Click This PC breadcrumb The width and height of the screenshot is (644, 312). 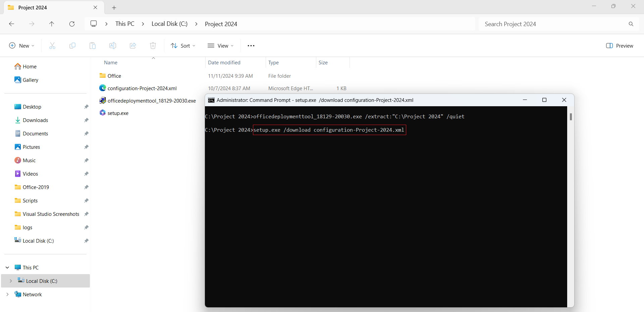pos(125,24)
